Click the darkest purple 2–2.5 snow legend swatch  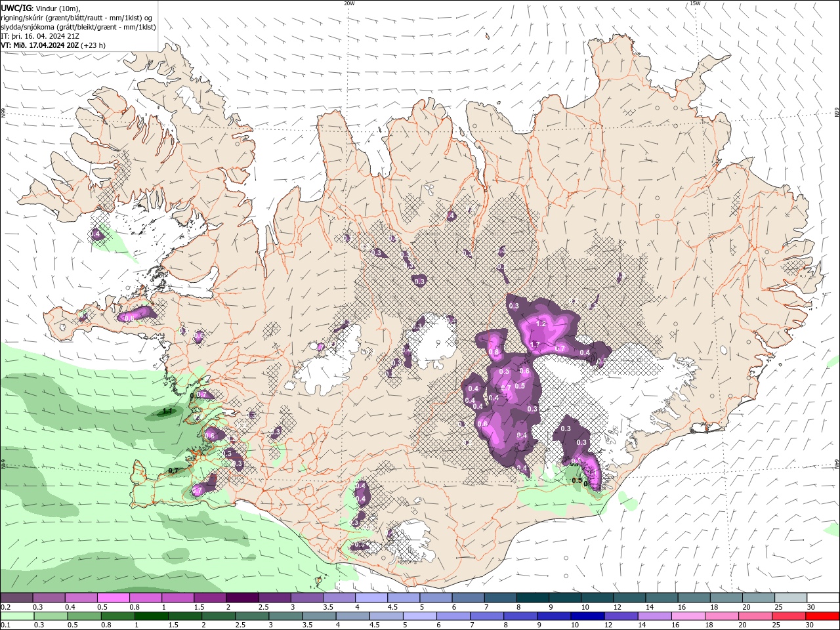click(x=241, y=598)
